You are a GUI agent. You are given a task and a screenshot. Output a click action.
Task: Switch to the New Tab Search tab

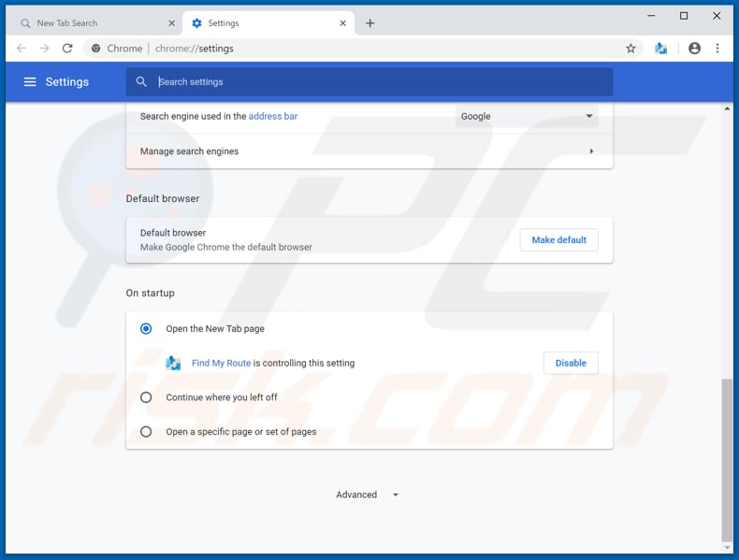(x=94, y=23)
